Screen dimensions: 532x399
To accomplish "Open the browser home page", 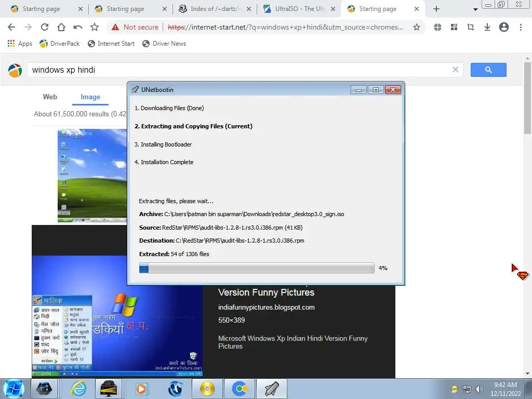I will point(61,27).
